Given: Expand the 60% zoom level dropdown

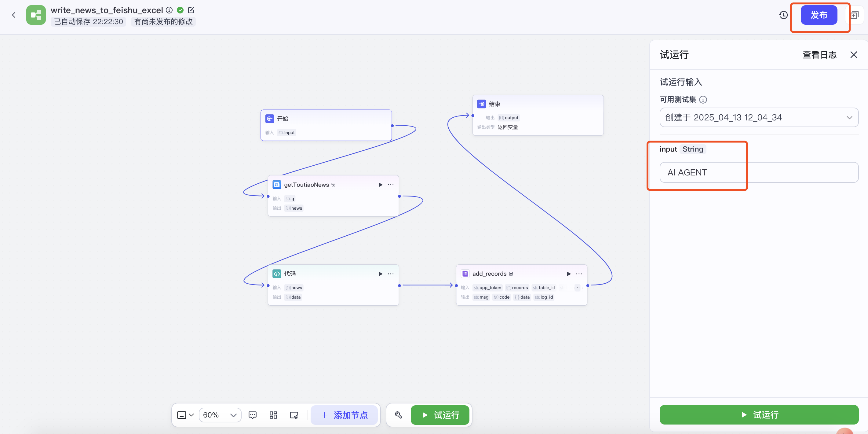Looking at the screenshot, I should (x=220, y=415).
